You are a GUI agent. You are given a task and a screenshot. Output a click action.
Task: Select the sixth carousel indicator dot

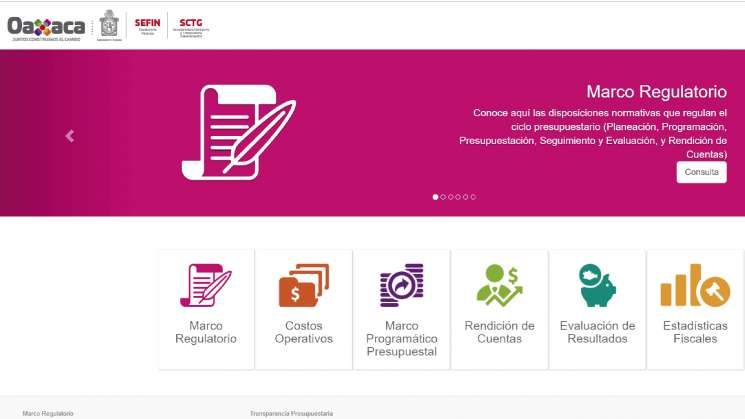point(473,197)
